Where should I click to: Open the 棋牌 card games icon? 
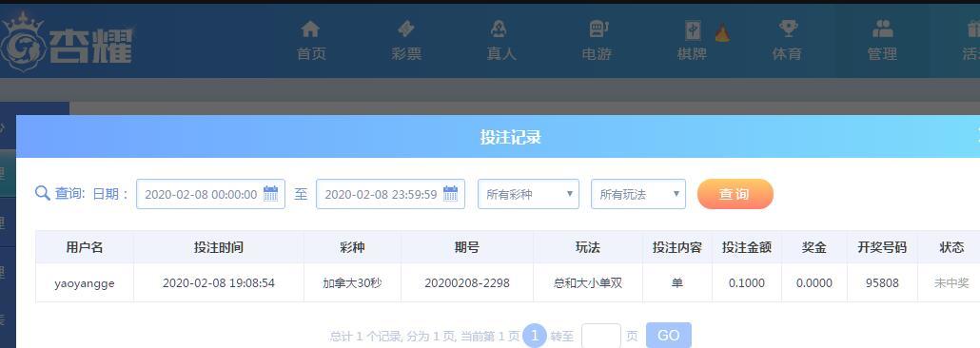693,30
